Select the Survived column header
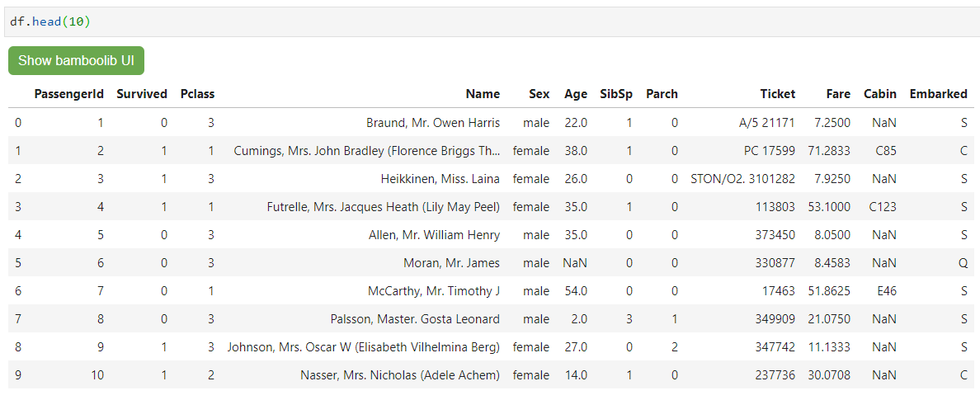The height and width of the screenshot is (400, 980). coord(142,94)
